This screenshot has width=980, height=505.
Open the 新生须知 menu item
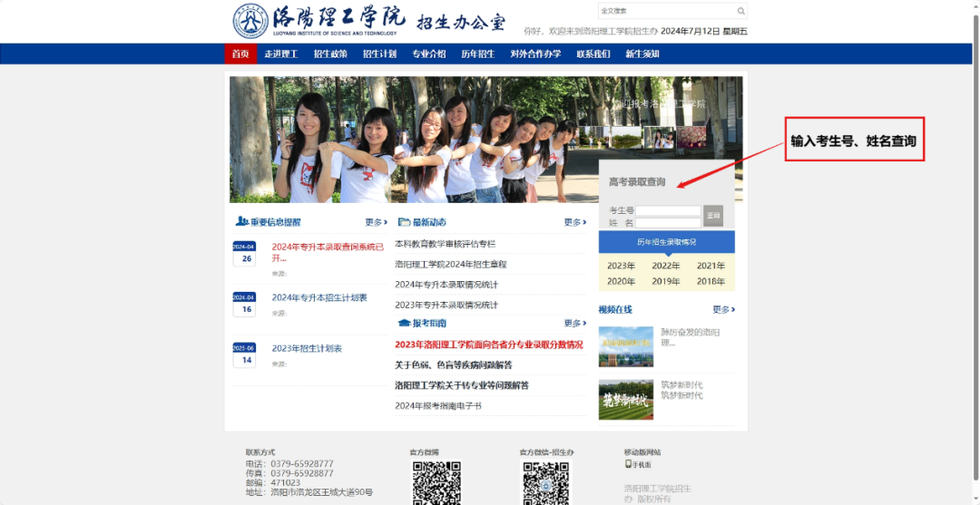pyautogui.click(x=642, y=53)
